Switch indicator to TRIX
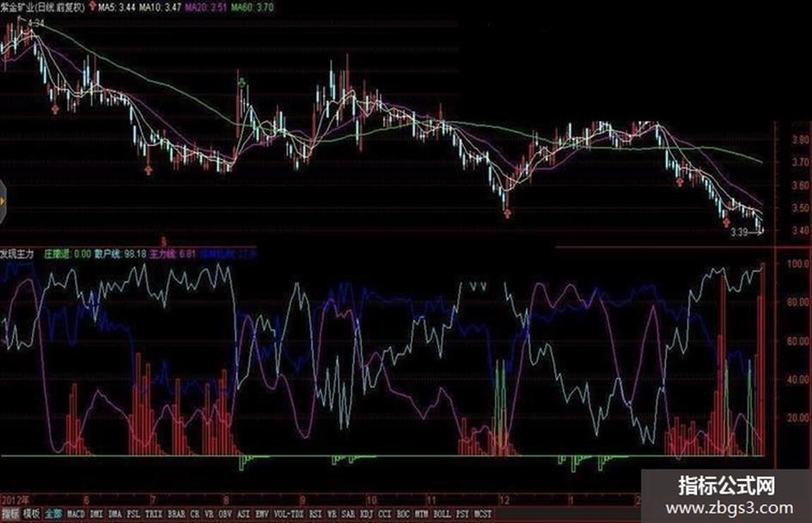Image resolution: width=812 pixels, height=523 pixels. point(154,514)
